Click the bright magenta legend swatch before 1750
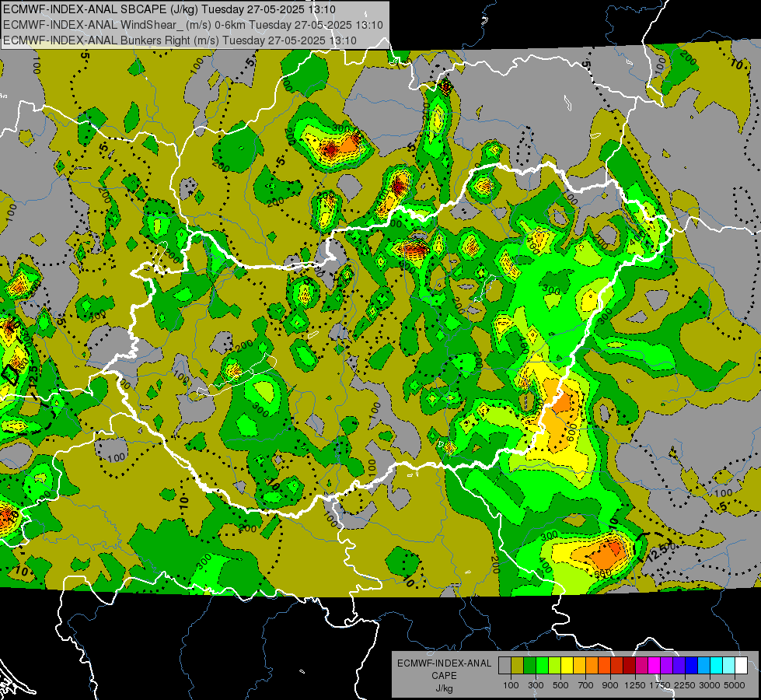Screen dimensions: 761x700 tap(655, 666)
